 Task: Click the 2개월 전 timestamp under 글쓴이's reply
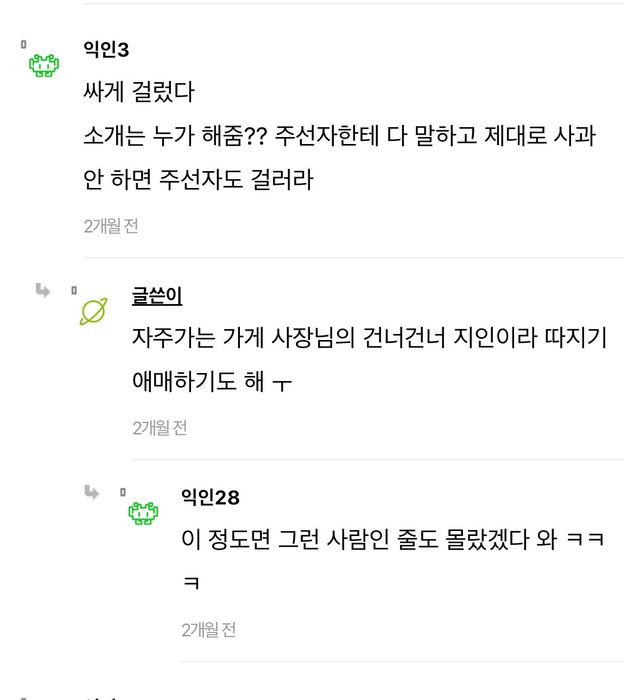click(x=160, y=428)
